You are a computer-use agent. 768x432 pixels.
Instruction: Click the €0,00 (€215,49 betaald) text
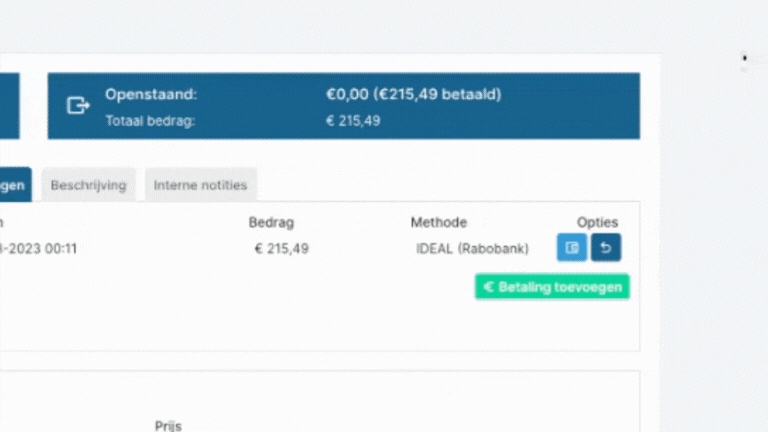[x=414, y=94]
